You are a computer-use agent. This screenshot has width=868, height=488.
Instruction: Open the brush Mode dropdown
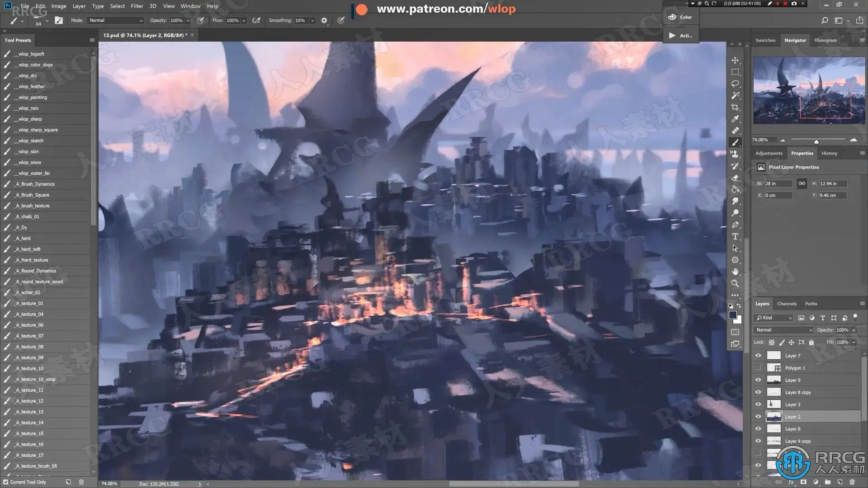coord(116,20)
